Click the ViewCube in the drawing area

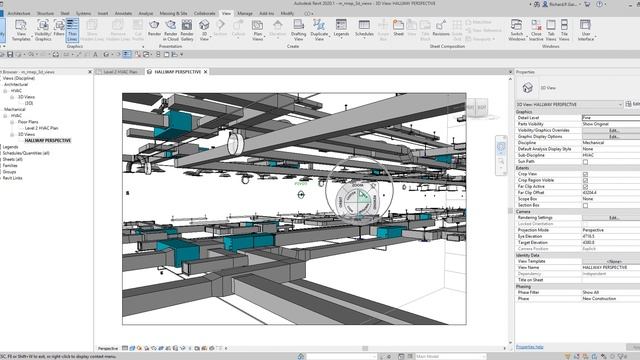tap(477, 108)
